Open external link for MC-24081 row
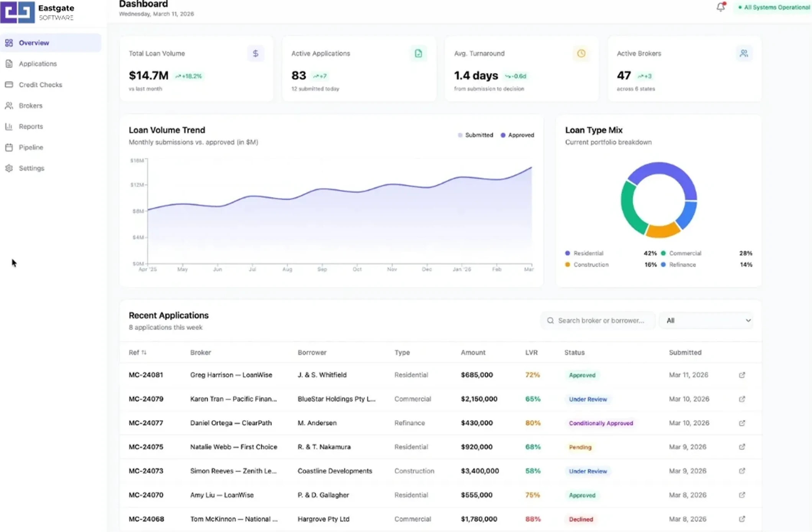 pos(742,375)
